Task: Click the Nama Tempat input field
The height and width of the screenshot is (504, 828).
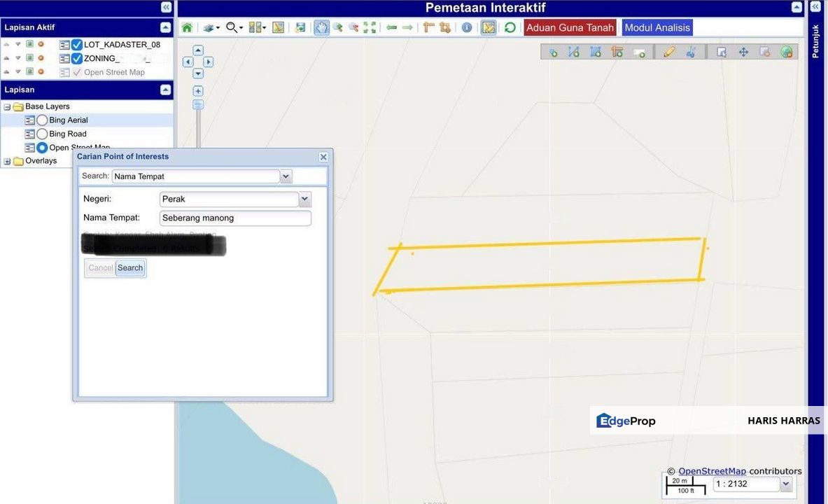Action: [x=235, y=218]
